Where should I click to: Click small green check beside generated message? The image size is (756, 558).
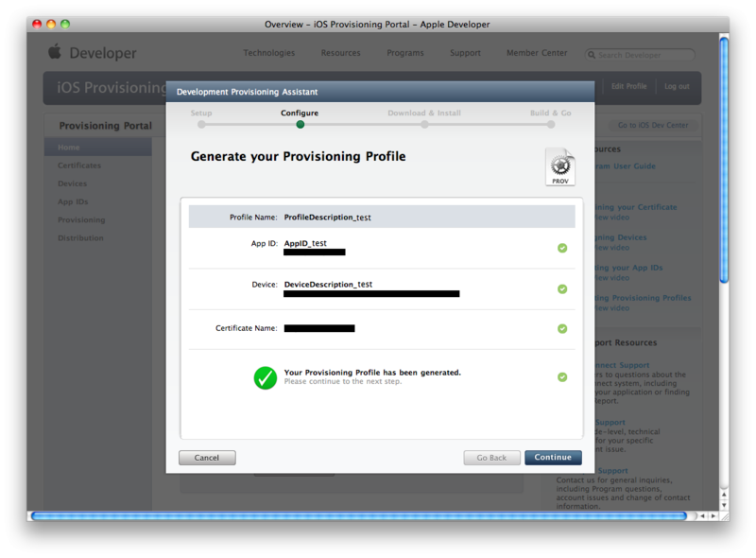(562, 377)
